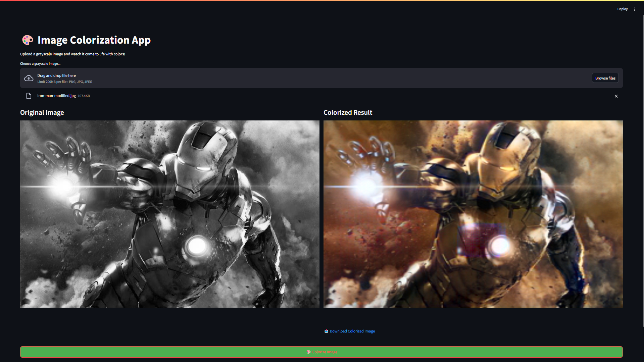Click the green Colorize Image button
Screen dimensions: 644x362
coord(321,352)
